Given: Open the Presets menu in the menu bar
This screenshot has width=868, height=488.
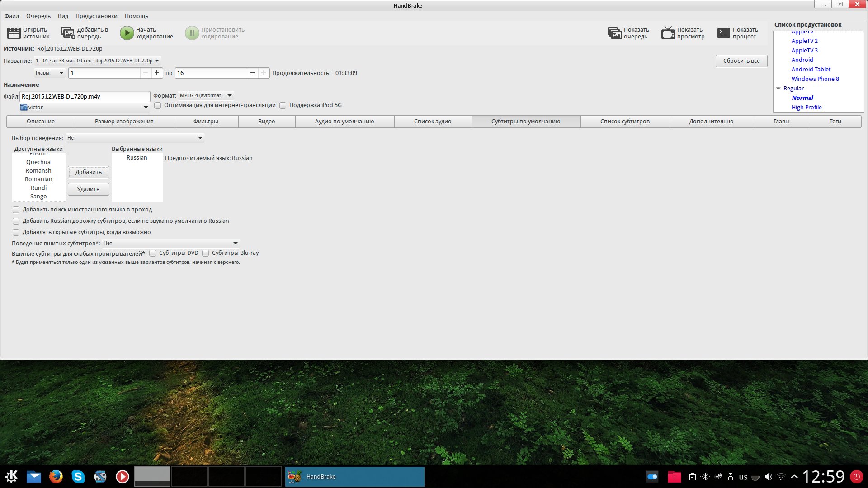Looking at the screenshot, I should pos(96,16).
